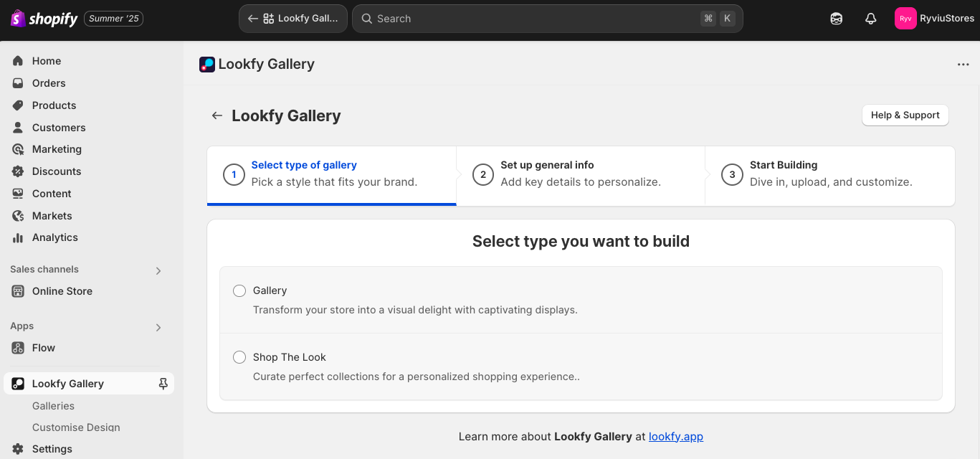Select the Set up general info step tab
Image resolution: width=980 pixels, height=459 pixels.
(581, 175)
